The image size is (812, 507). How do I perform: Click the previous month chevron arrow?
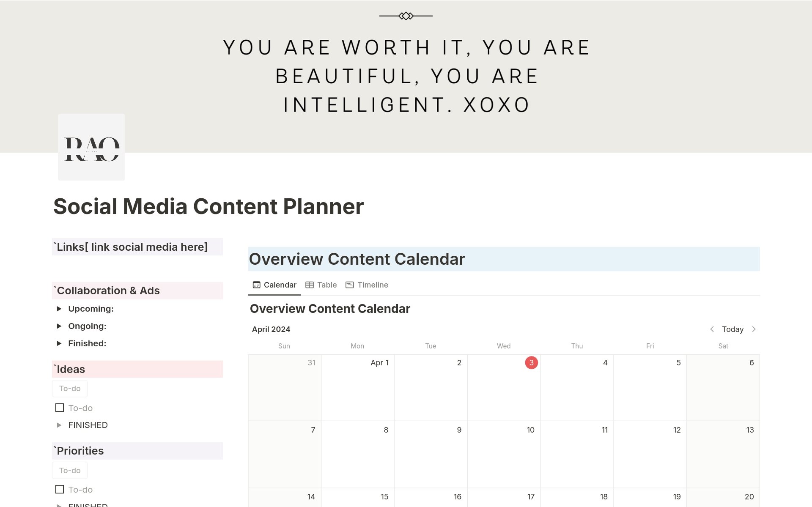coord(711,329)
